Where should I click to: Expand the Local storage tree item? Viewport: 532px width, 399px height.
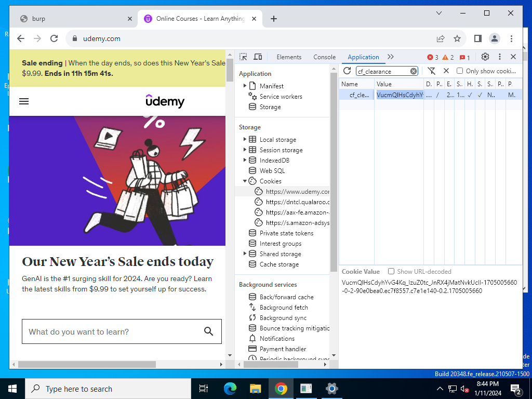245,139
